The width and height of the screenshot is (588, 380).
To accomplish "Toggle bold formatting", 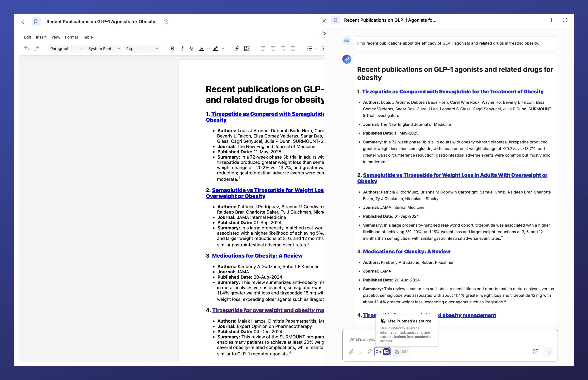I will click(x=172, y=49).
